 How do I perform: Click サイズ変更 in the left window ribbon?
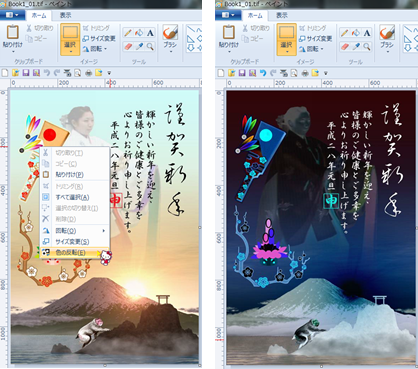click(99, 39)
